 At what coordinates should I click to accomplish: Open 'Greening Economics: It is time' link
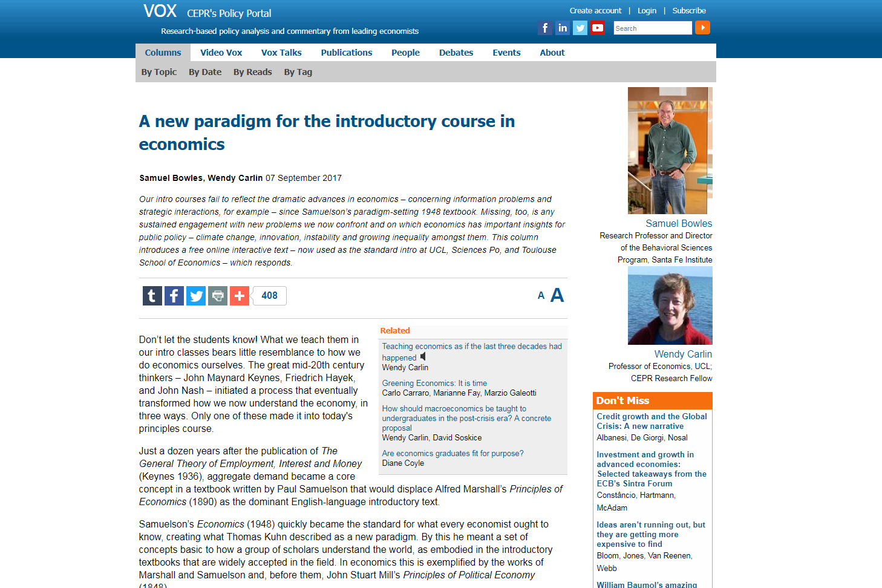434,384
